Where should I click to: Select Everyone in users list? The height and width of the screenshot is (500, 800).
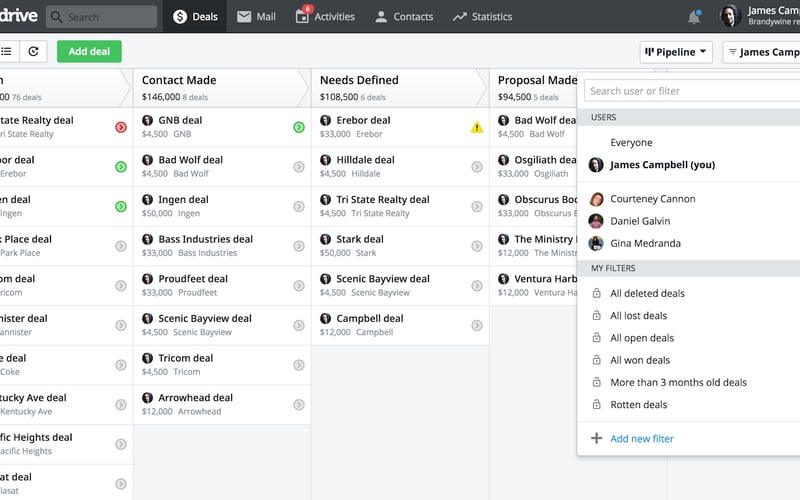click(x=631, y=142)
